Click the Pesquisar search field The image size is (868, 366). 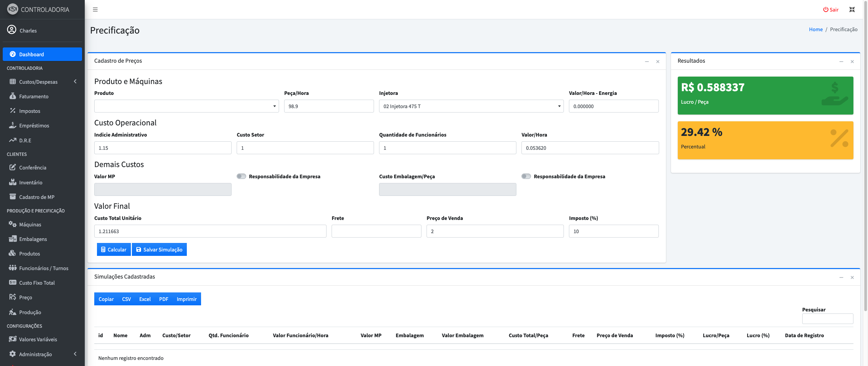(x=827, y=319)
